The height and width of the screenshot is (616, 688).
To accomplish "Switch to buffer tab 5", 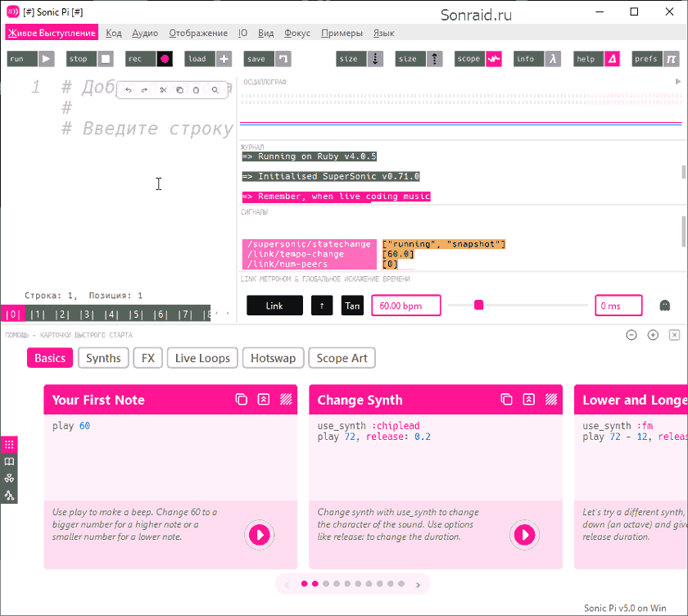I will (136, 314).
